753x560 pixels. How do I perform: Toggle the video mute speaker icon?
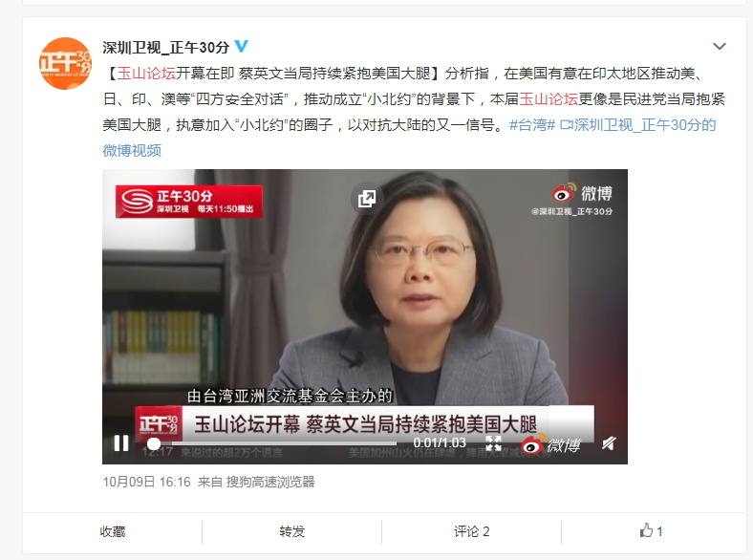pyautogui.click(x=609, y=442)
